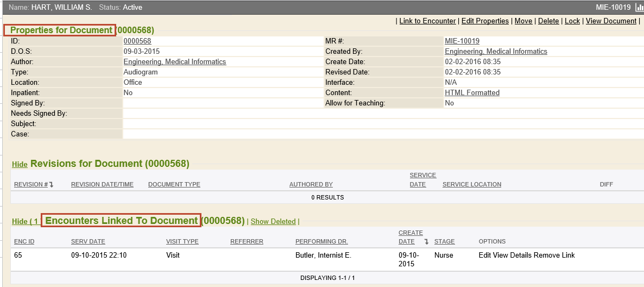Sort encounters by Create Date arrow

[x=426, y=242]
